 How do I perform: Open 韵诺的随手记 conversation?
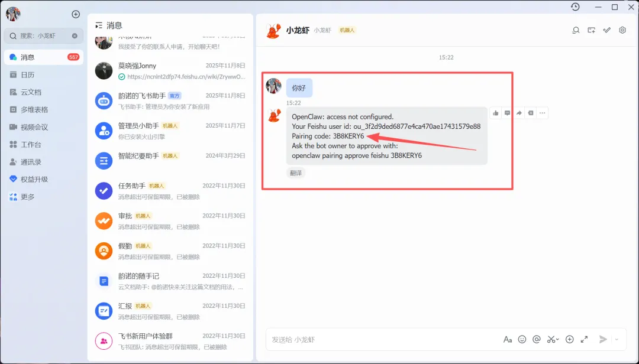pos(170,281)
